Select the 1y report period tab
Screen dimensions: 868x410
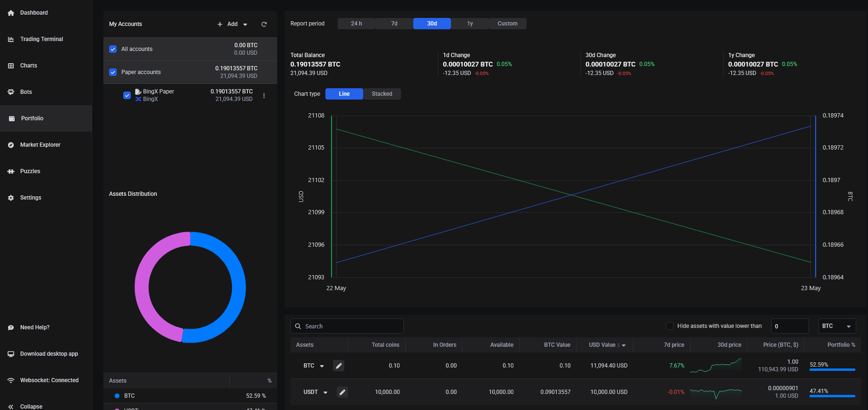(x=470, y=24)
